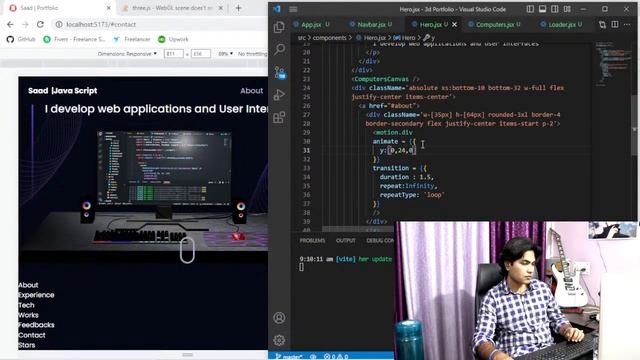Click the editor horizontal scrollbar

point(359,229)
